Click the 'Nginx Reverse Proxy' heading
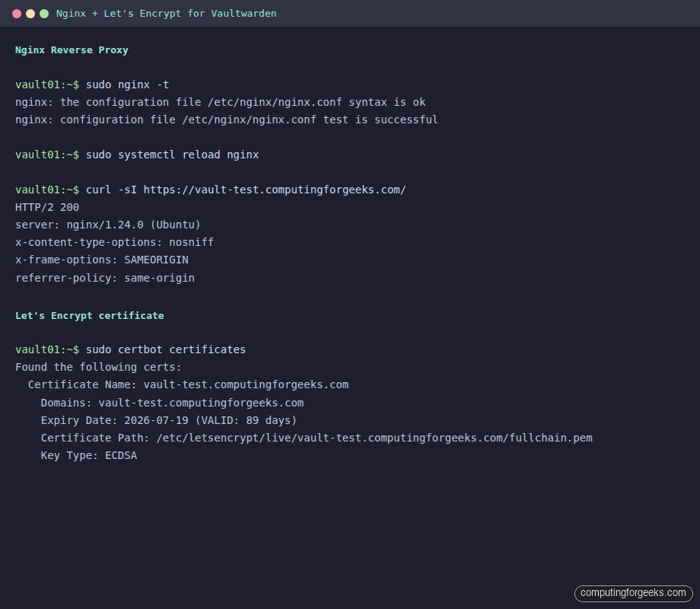This screenshot has width=700, height=609. tap(72, 50)
